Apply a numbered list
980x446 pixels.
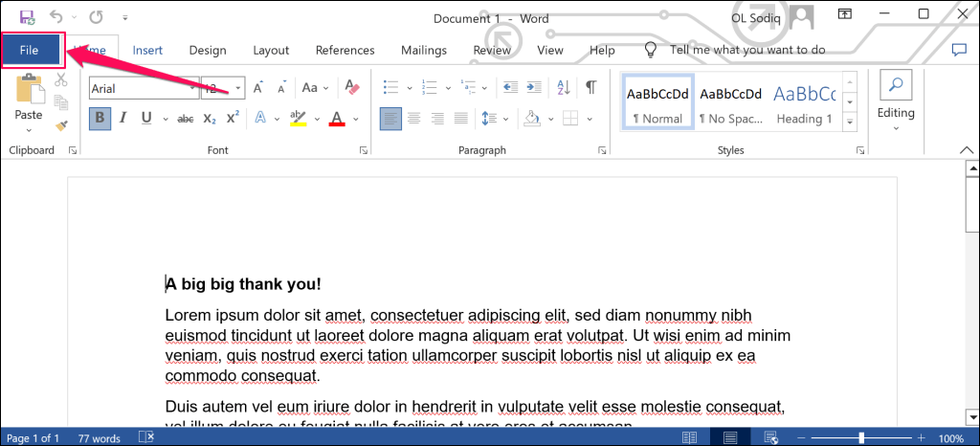tap(430, 87)
